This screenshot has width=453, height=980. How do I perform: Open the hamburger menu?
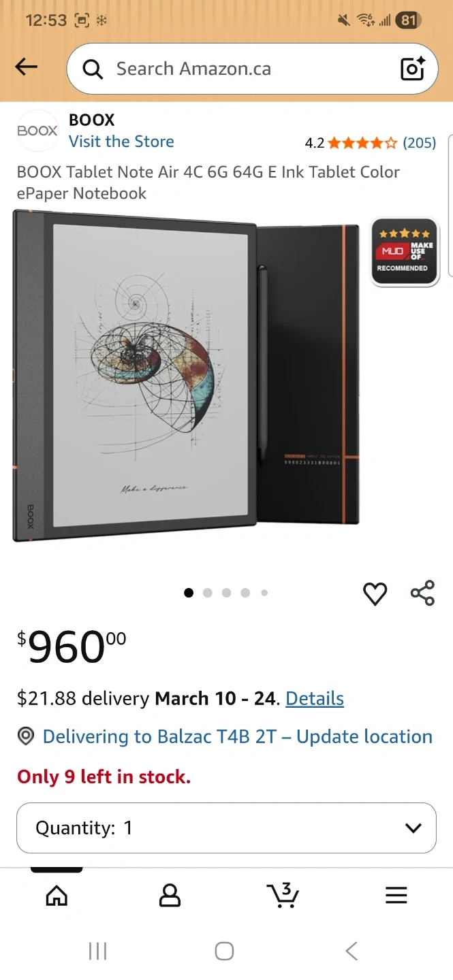pyautogui.click(x=396, y=895)
